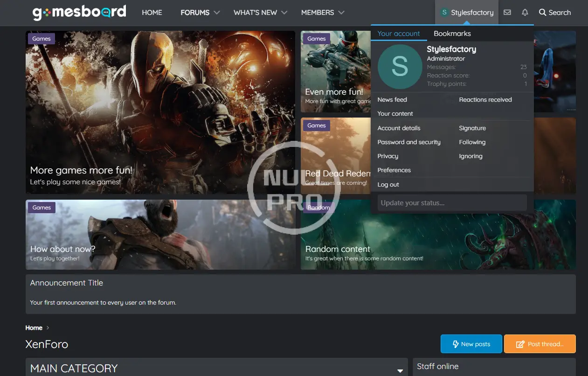
Task: Open Home in the navigation bar
Action: 152,13
